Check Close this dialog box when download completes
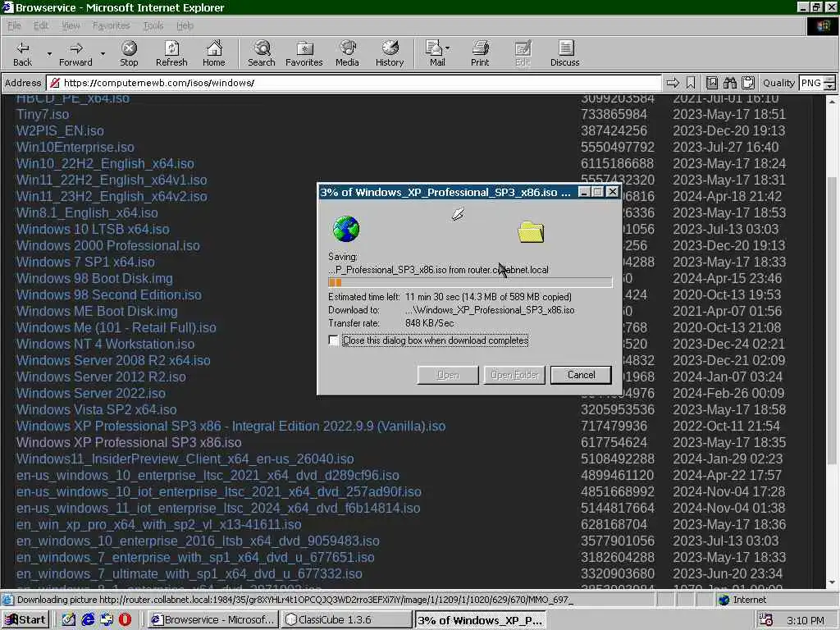 (x=333, y=340)
